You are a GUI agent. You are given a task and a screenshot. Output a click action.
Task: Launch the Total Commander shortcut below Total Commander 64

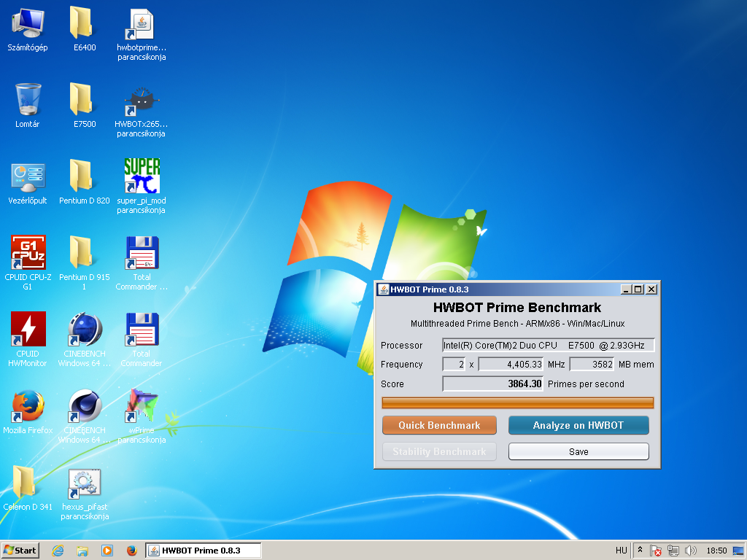142,339
